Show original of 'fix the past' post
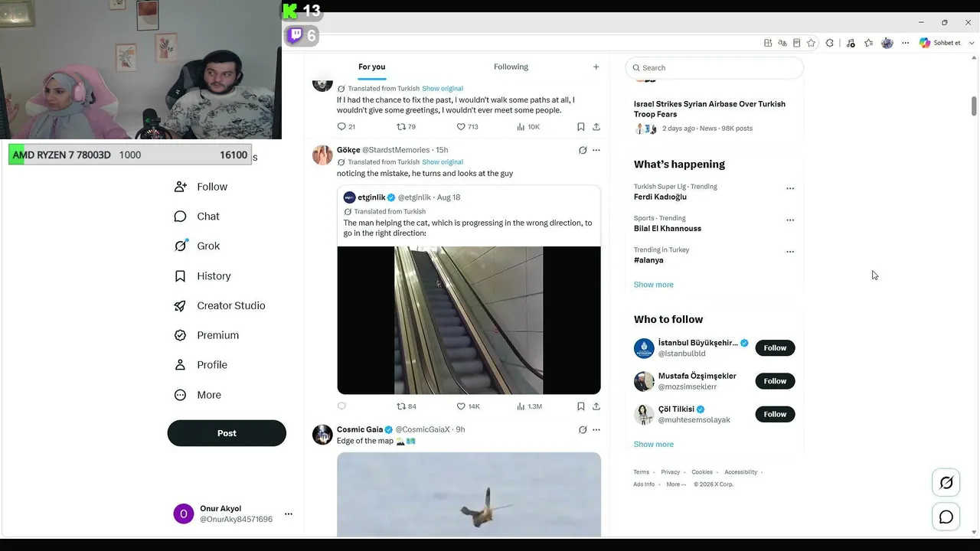The image size is (980, 551). (443, 89)
